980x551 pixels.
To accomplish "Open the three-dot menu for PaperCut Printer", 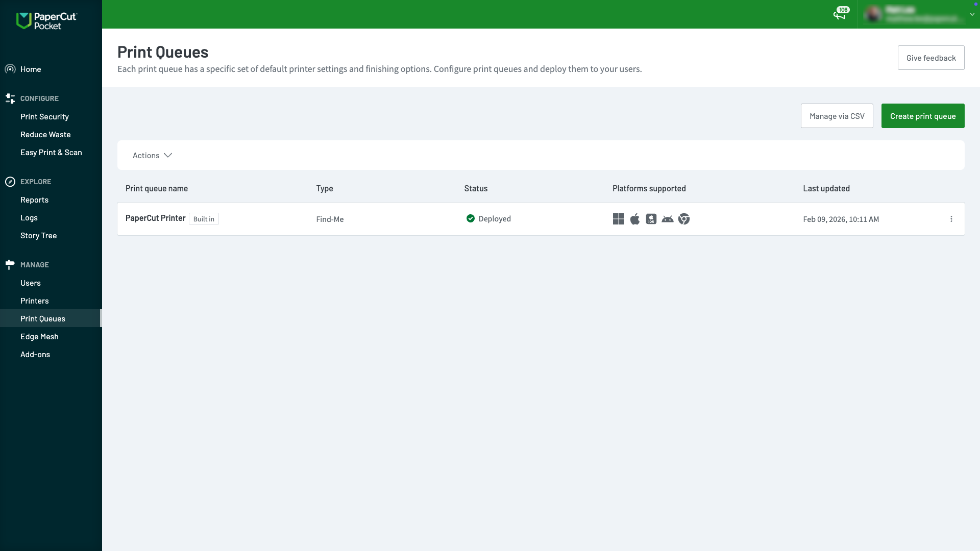I will point(951,219).
